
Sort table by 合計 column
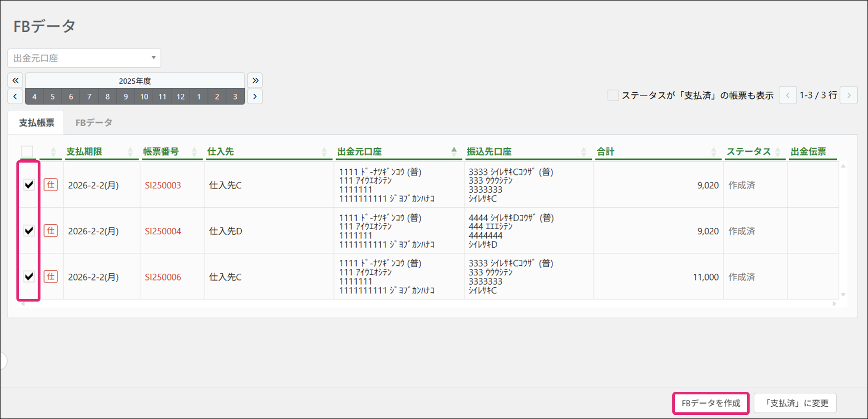point(606,152)
